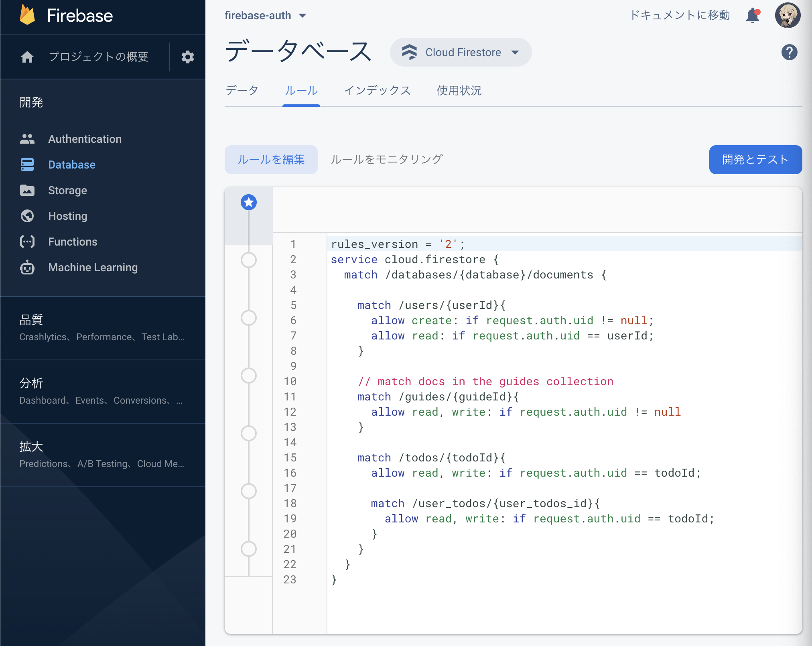
Task: Click the home icon for project overview
Action: pos(27,57)
